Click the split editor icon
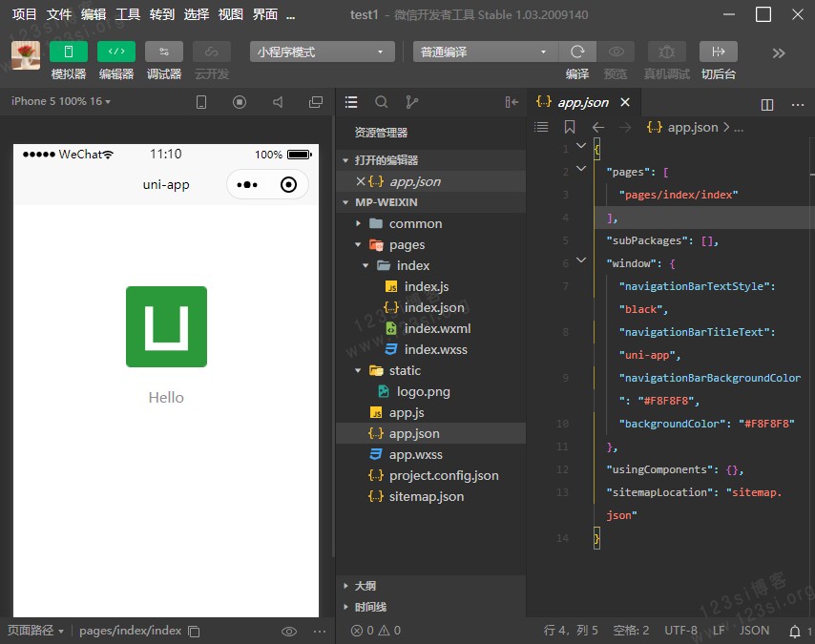 coord(767,105)
